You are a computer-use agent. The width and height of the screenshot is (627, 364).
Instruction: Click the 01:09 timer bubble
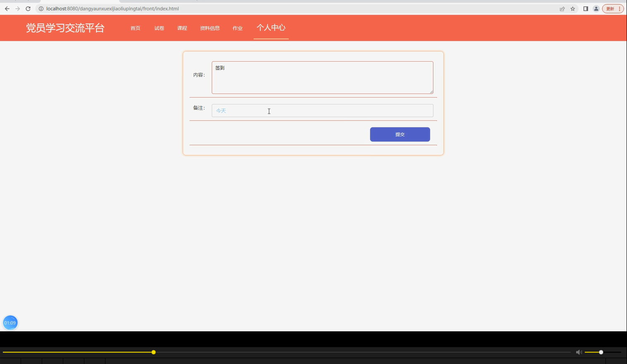(10, 323)
